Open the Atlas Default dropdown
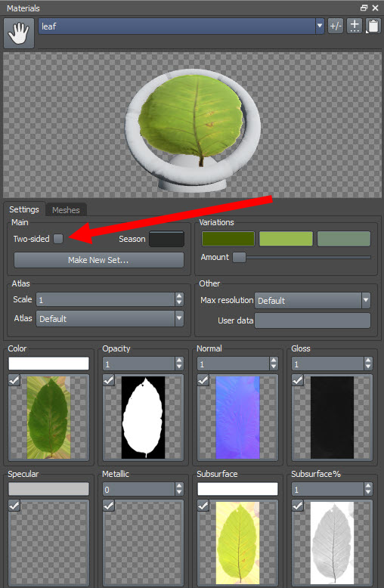Viewport: 384px width, 588px height. (110, 319)
